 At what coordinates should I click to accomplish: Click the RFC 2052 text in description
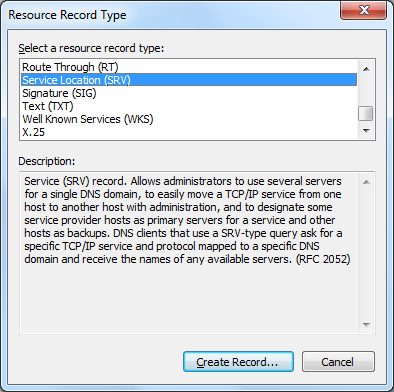pyautogui.click(x=323, y=259)
